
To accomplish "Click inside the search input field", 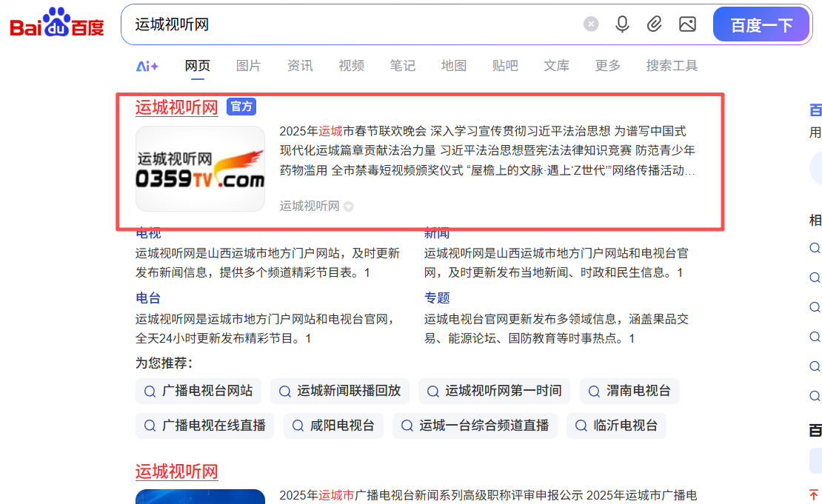I will (x=333, y=24).
